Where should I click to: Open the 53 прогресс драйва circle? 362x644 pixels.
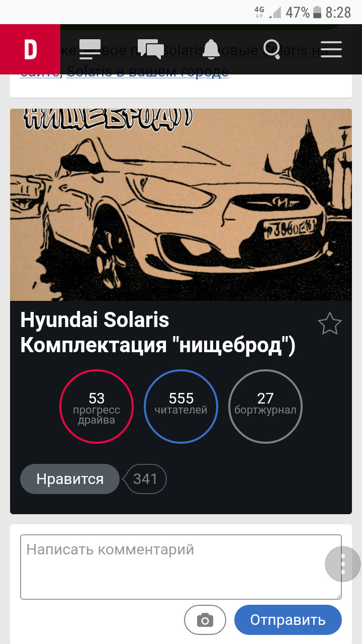pos(97,407)
